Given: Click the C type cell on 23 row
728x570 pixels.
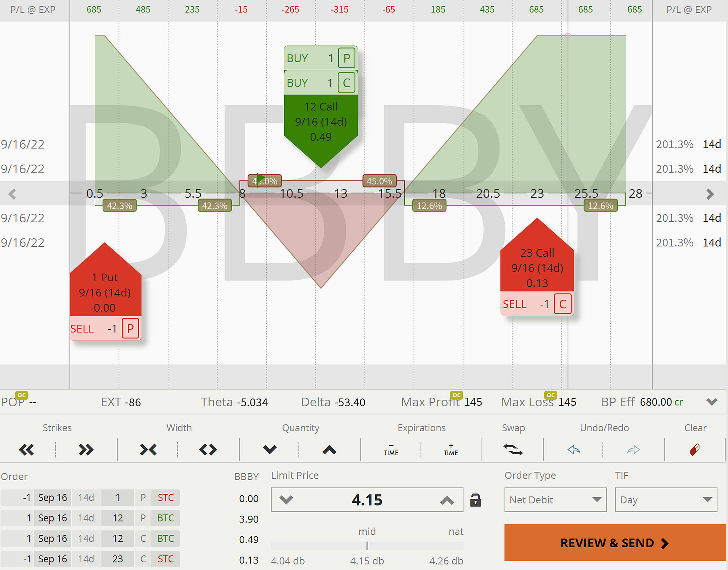Looking at the screenshot, I should click(x=143, y=559).
